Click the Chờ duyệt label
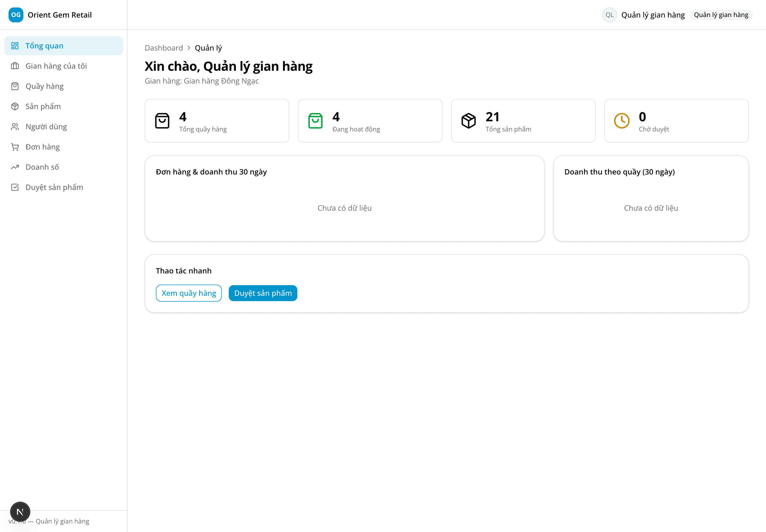The height and width of the screenshot is (532, 766). point(654,129)
